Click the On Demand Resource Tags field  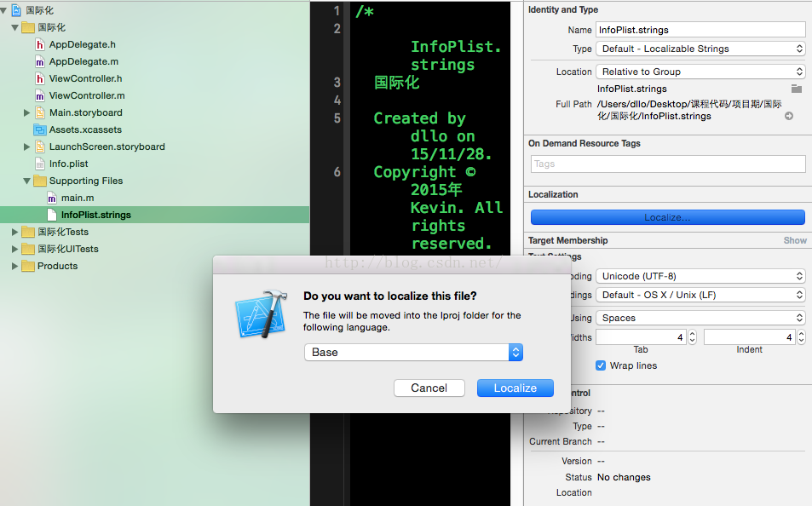coord(667,164)
